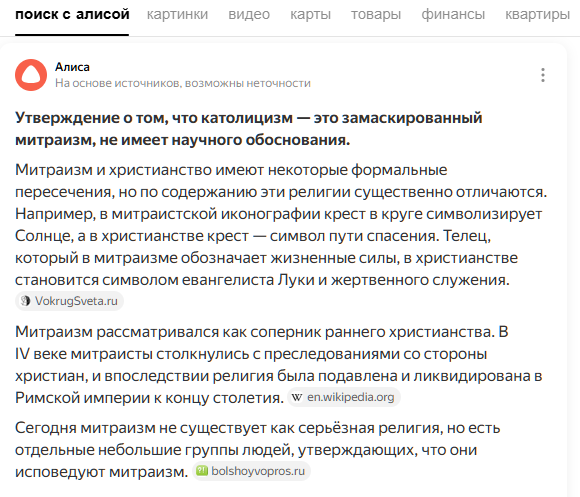
Task: Click the 'На основе источников' disclaimer text
Action: coord(183,83)
